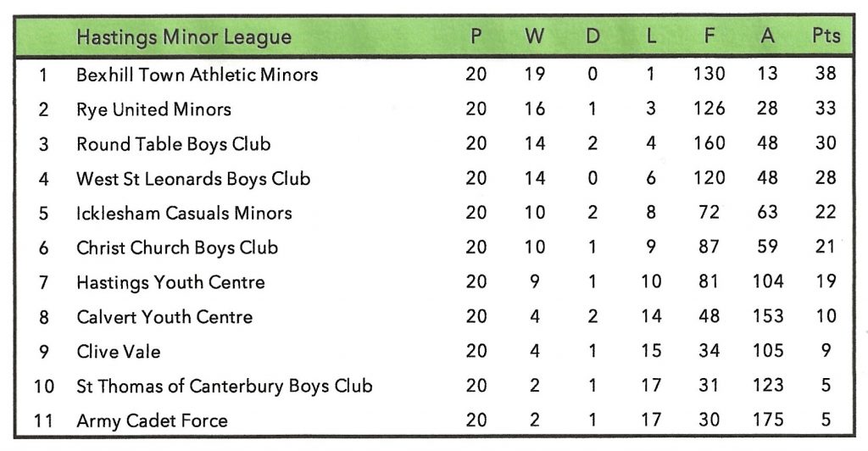Click the Pts column header
868x451 pixels.
(x=826, y=36)
